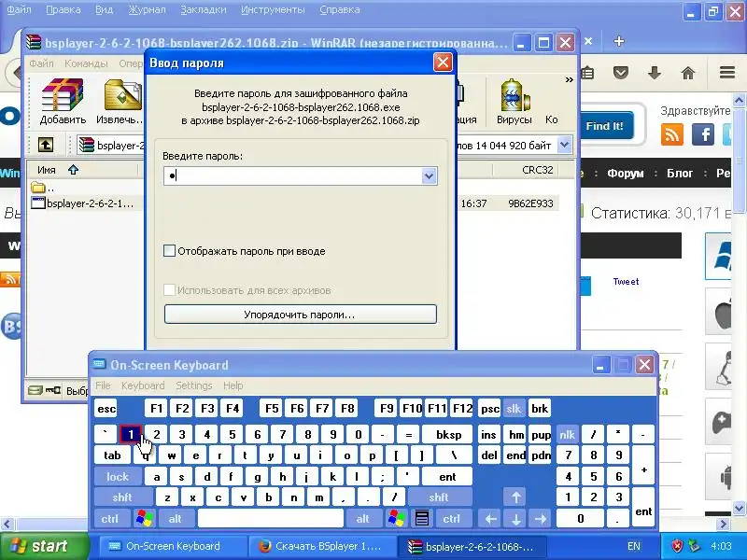Viewport: 747px width, 560px height.
Task: Toggle the right shft key
Action: point(438,497)
